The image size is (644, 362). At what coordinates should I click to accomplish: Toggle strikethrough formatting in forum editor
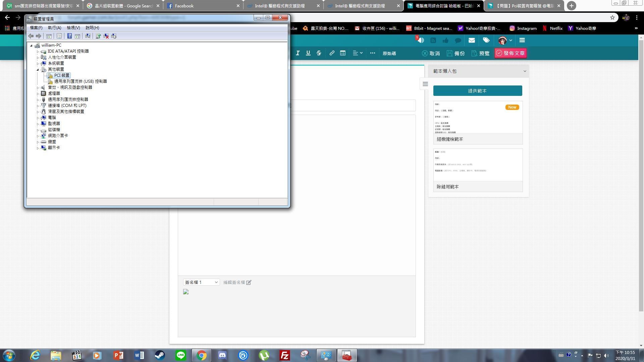[x=319, y=53]
